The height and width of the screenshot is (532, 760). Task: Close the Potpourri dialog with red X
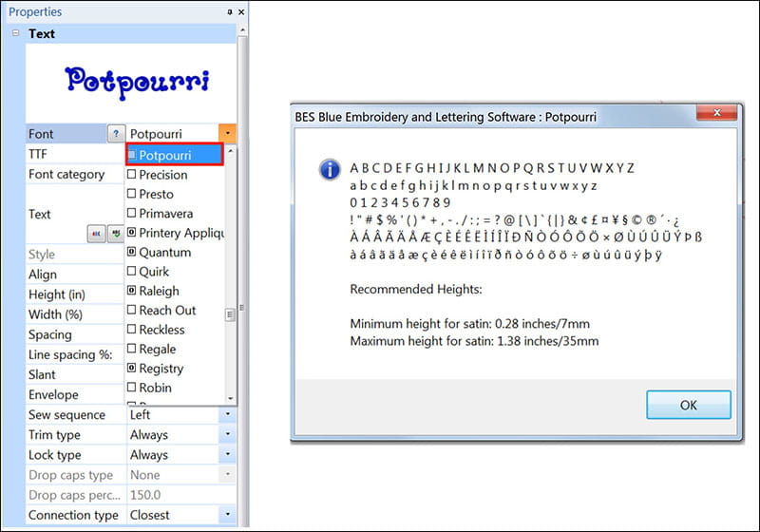(719, 113)
